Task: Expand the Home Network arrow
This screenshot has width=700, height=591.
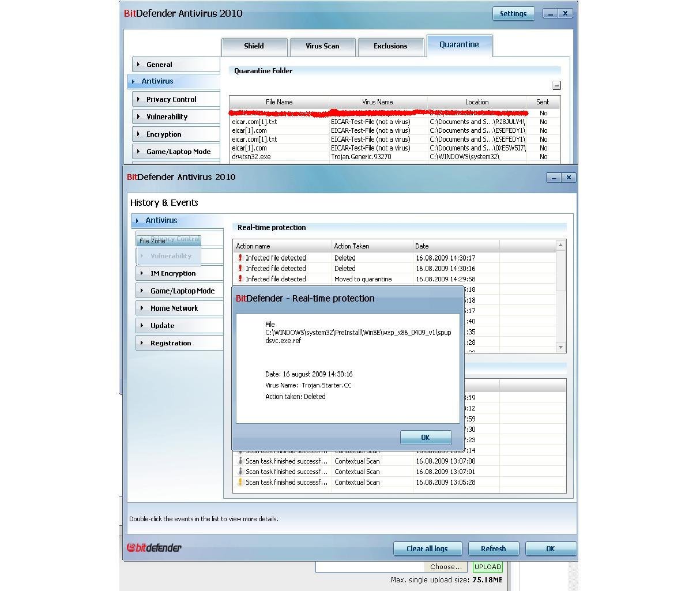Action: coord(142,308)
